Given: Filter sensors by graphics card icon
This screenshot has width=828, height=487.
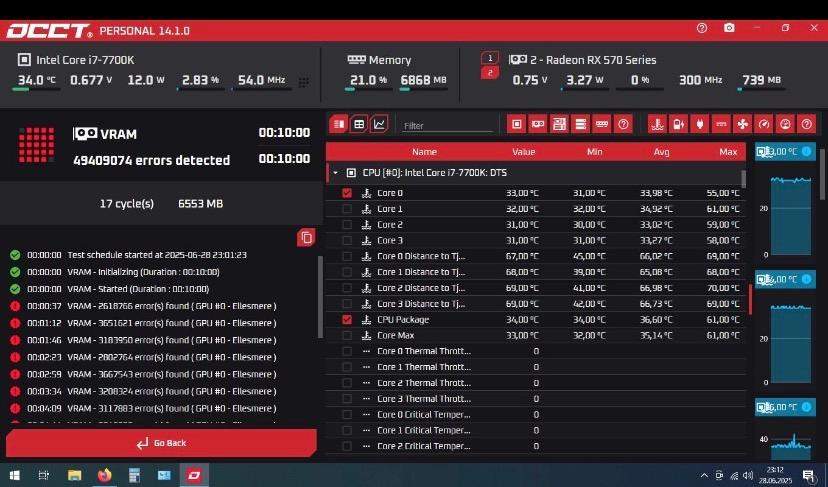Looking at the screenshot, I should click(538, 124).
